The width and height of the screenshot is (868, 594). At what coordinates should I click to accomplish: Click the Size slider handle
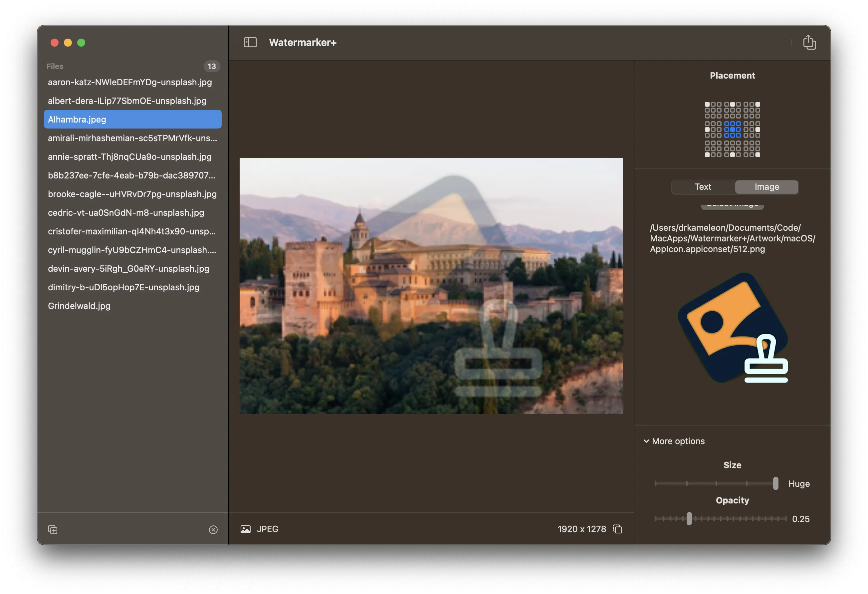[775, 483]
